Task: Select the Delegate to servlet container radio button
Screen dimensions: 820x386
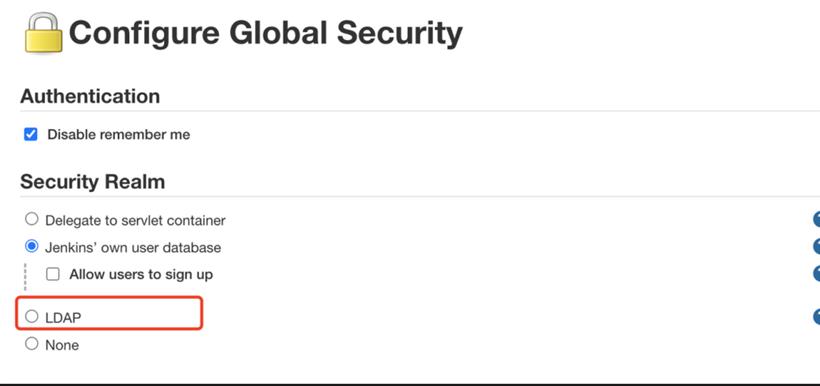Action: [32, 219]
